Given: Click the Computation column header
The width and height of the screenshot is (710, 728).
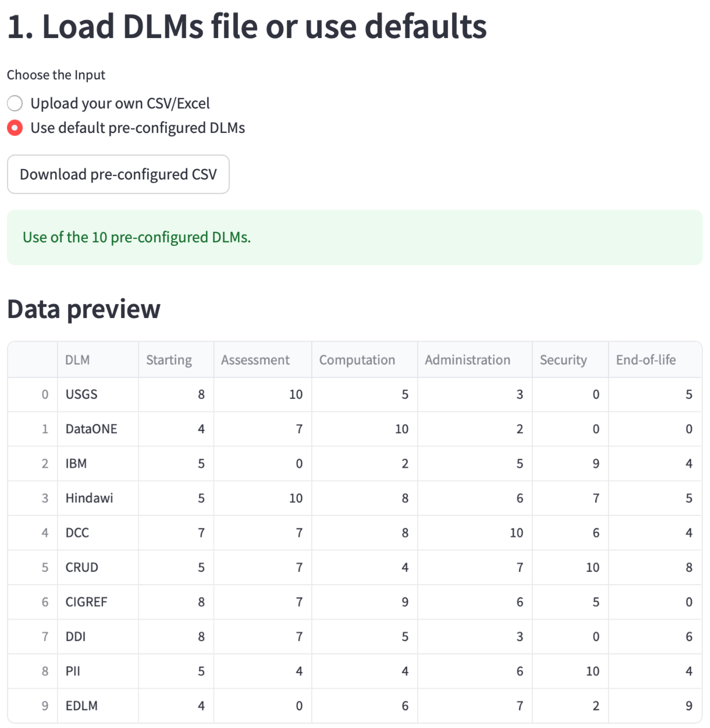Looking at the screenshot, I should pos(364,360).
